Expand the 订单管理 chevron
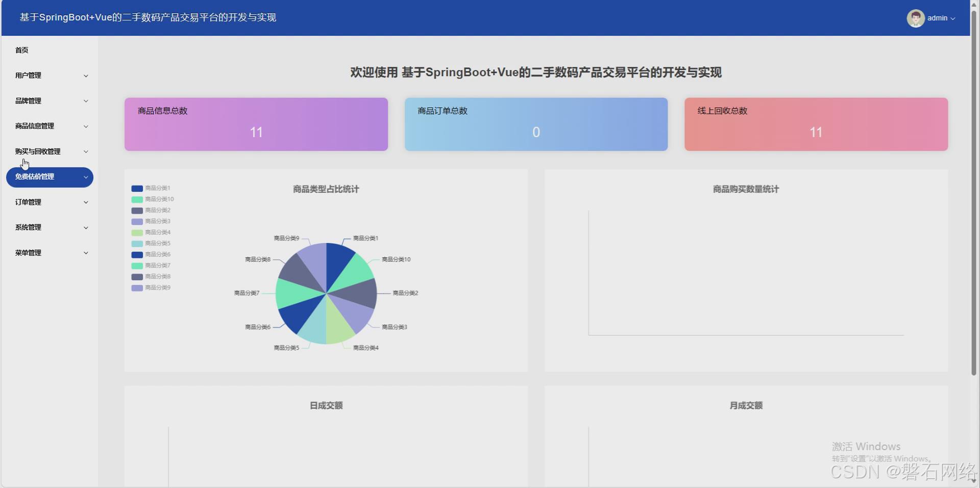This screenshot has width=980, height=488. 86,202
